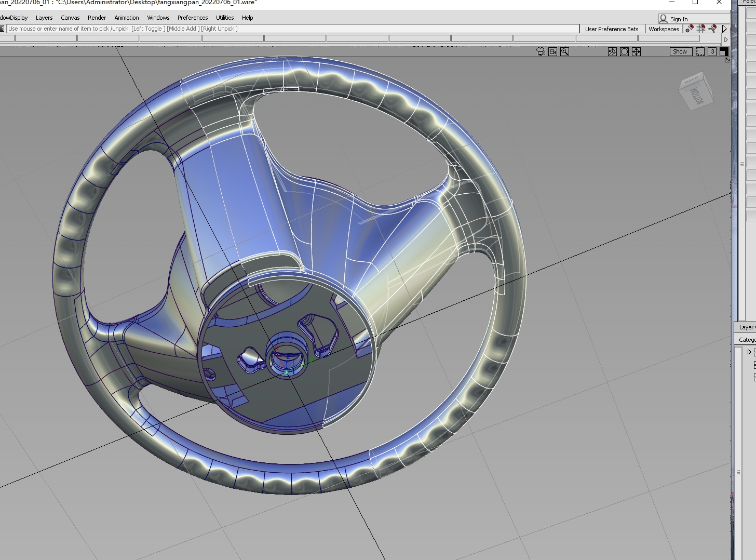This screenshot has width=756, height=560.
Task: Switch to the Layer tab
Action: [x=746, y=327]
